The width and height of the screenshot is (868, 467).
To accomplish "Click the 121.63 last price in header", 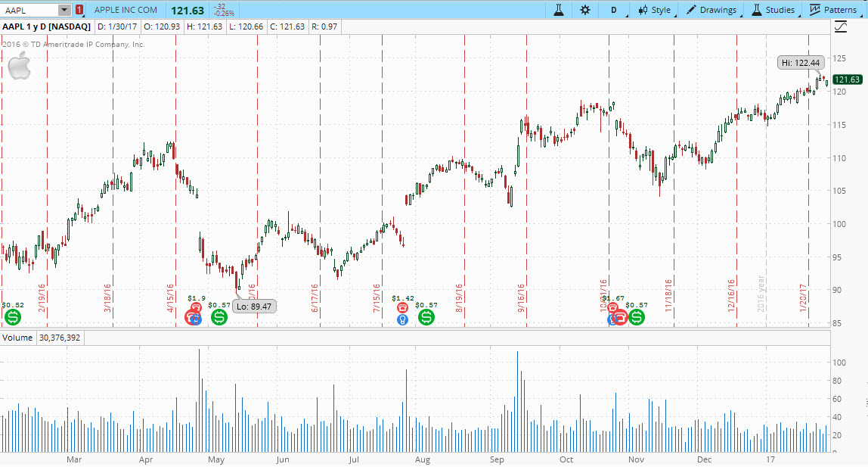I will pyautogui.click(x=187, y=11).
